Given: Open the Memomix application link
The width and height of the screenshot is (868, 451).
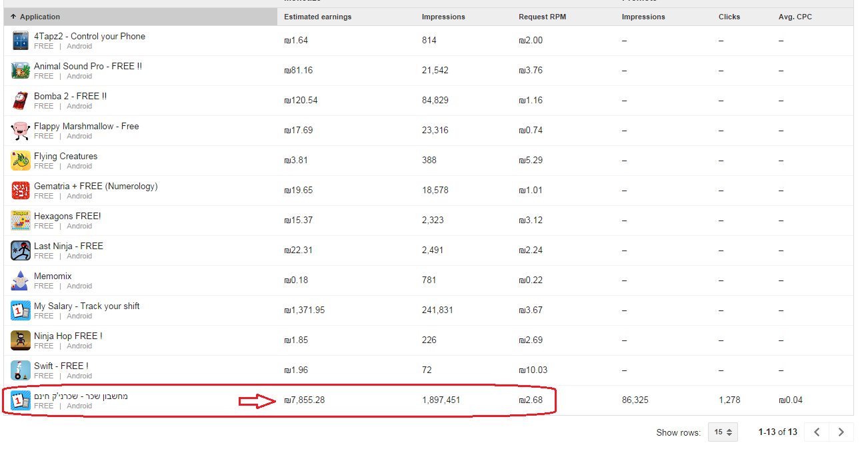Looking at the screenshot, I should click(x=53, y=276).
